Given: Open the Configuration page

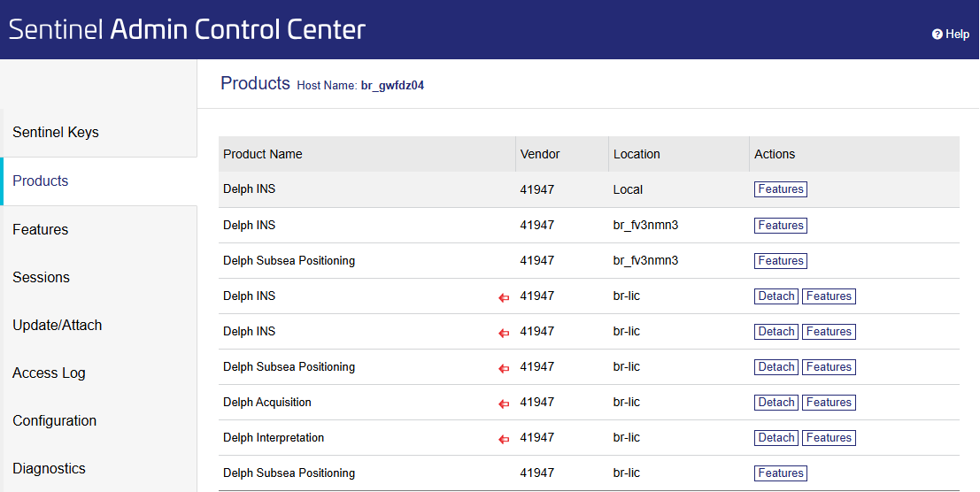Looking at the screenshot, I should [x=55, y=421].
